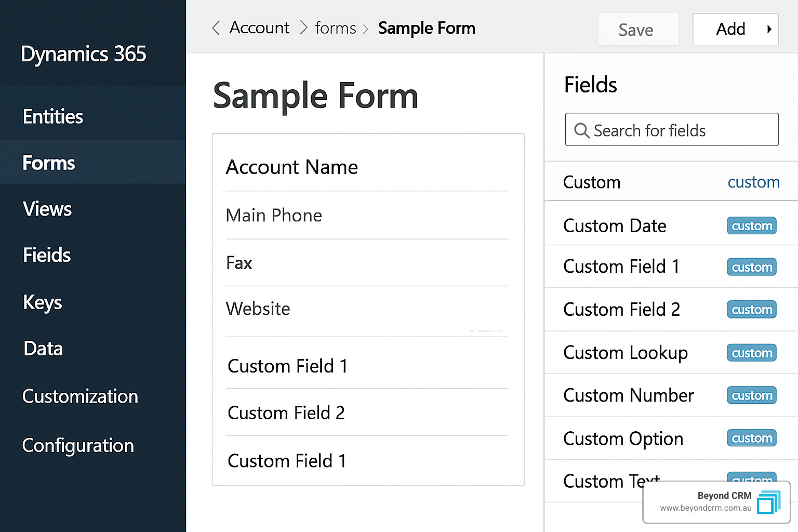Click the custom badge on Custom Option
This screenshot has height=532, width=798.
click(752, 438)
